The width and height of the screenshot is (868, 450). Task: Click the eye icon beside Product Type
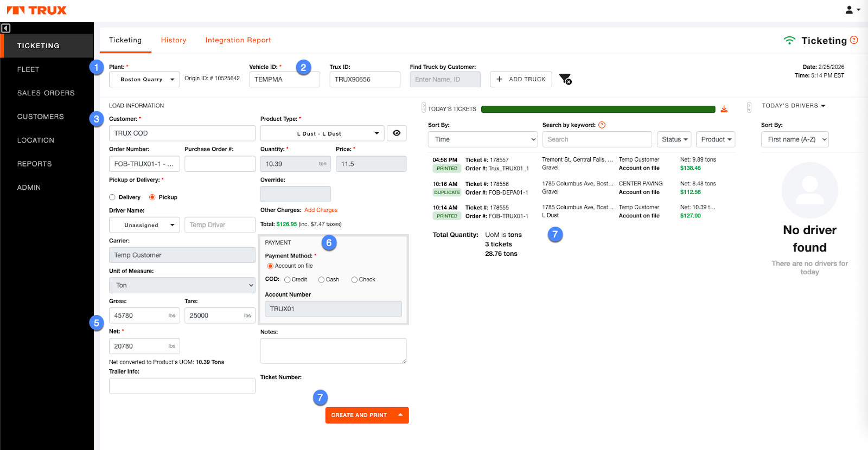[397, 133]
